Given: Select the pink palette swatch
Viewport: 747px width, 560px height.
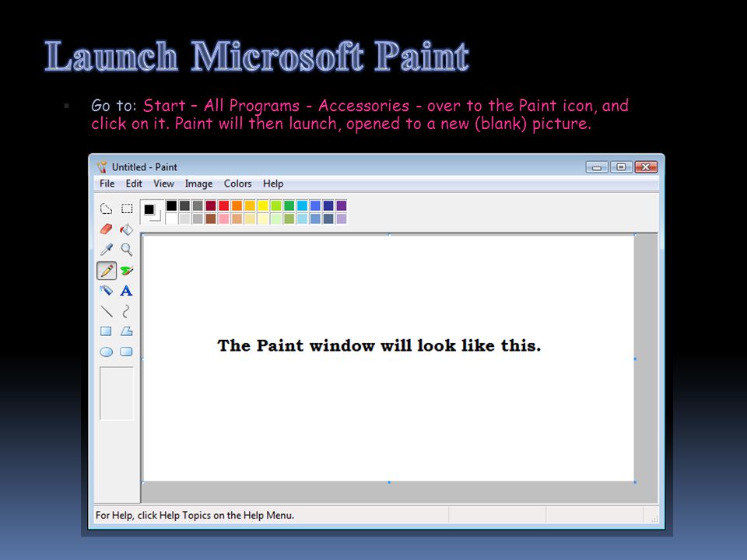Looking at the screenshot, I should click(223, 219).
